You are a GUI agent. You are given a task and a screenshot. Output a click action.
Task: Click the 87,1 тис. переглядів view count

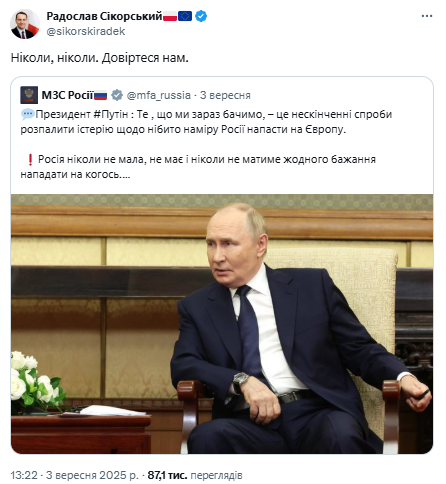point(195,475)
